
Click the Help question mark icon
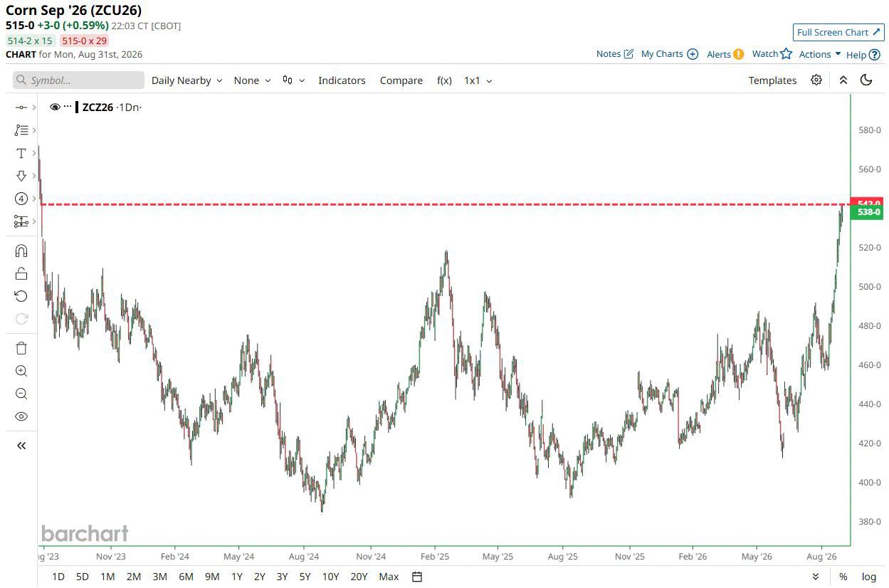(875, 55)
